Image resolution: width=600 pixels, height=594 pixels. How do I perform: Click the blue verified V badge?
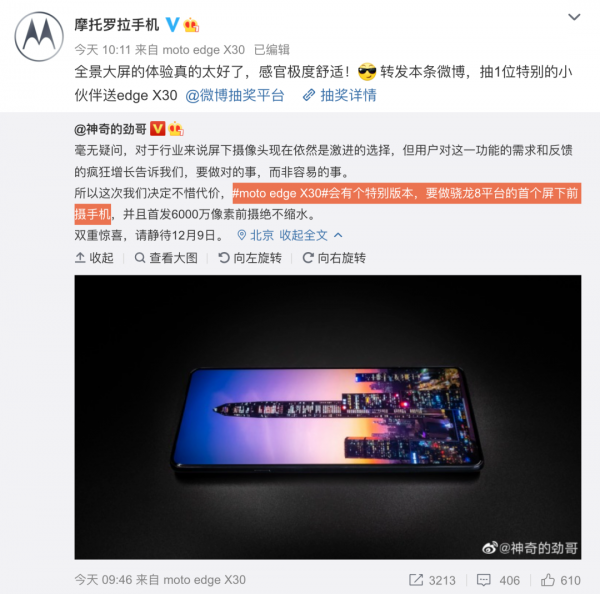point(173,25)
